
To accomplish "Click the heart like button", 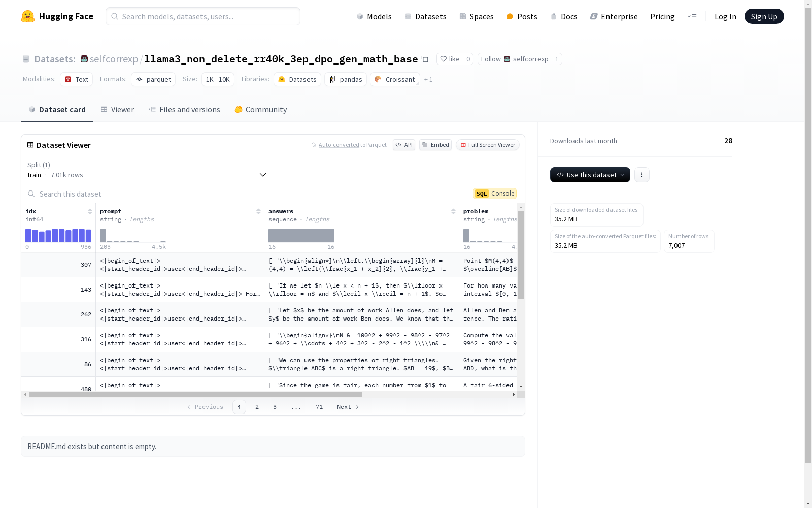I will coord(450,59).
